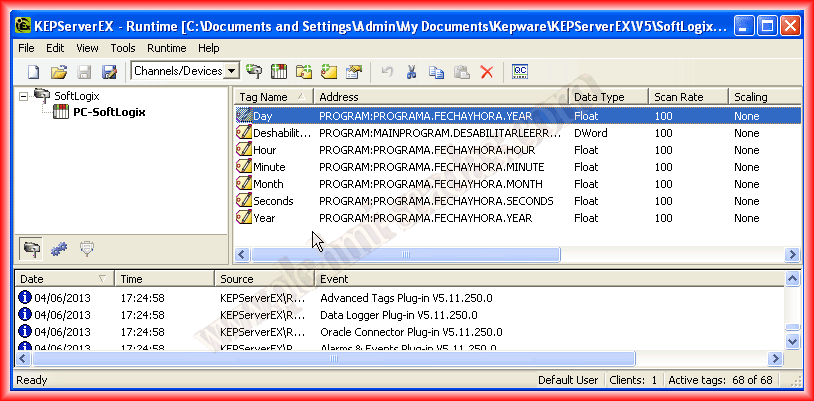814x401 pixels.
Task: Collapse the SoftLogix channel tree node
Action: 23,96
